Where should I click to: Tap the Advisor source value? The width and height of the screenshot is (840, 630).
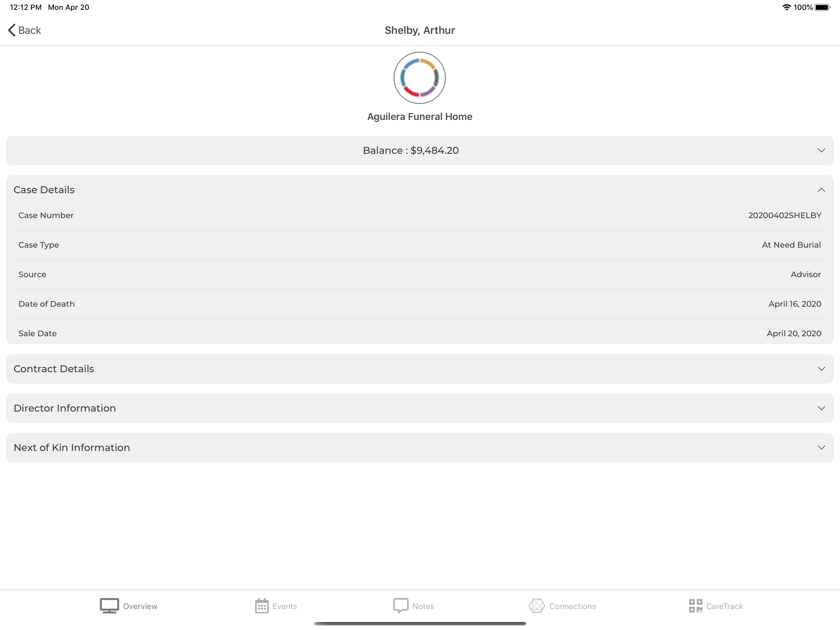(806, 274)
